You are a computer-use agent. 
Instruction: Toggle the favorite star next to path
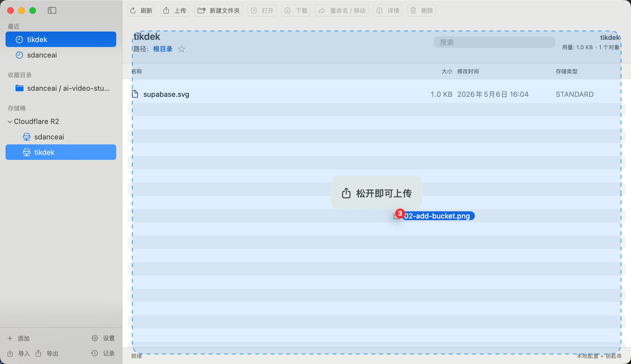(182, 49)
